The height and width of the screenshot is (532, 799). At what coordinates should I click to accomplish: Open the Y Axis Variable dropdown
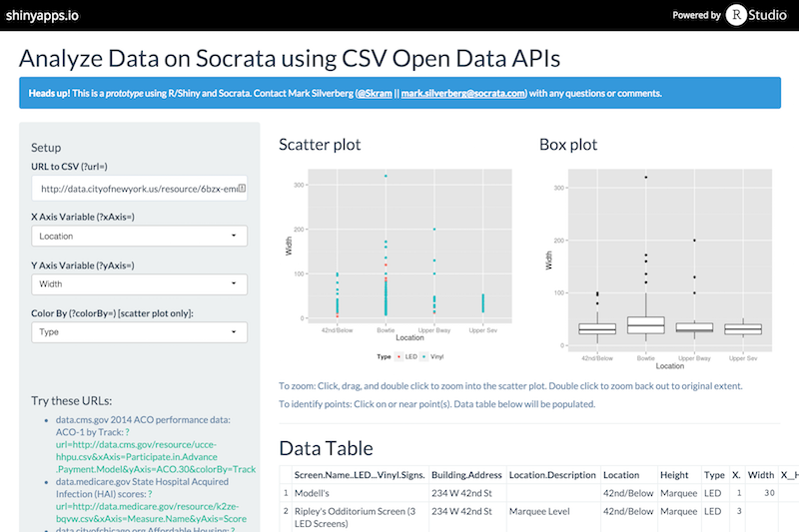[x=139, y=284]
